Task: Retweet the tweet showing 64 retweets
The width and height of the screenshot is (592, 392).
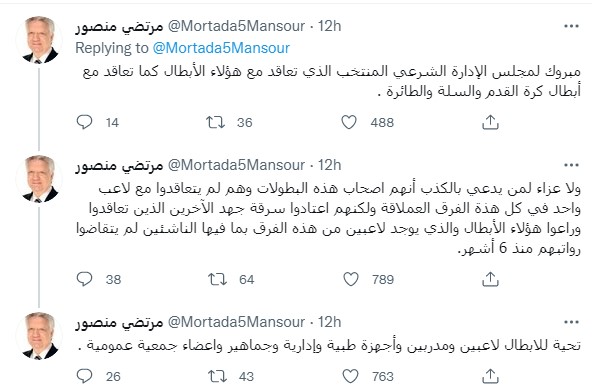Action: point(217,279)
